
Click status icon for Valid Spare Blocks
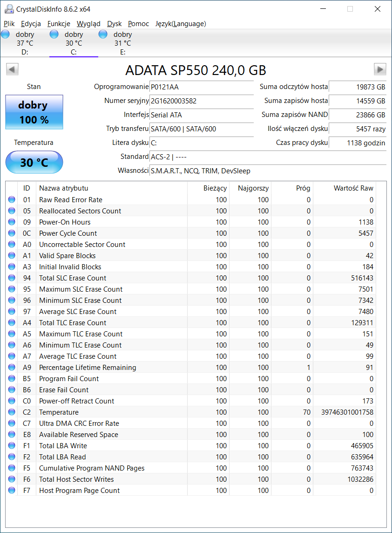[x=12, y=256]
